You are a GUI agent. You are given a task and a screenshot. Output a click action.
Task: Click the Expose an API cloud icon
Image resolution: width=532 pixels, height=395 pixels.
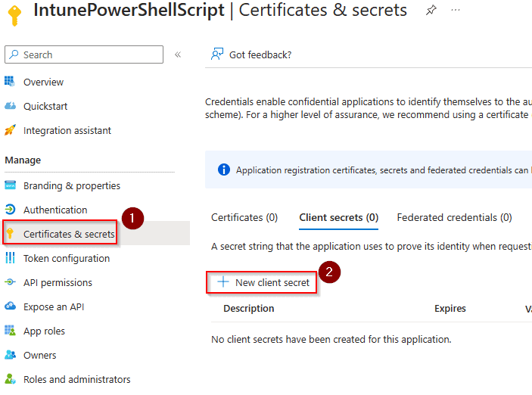click(10, 306)
